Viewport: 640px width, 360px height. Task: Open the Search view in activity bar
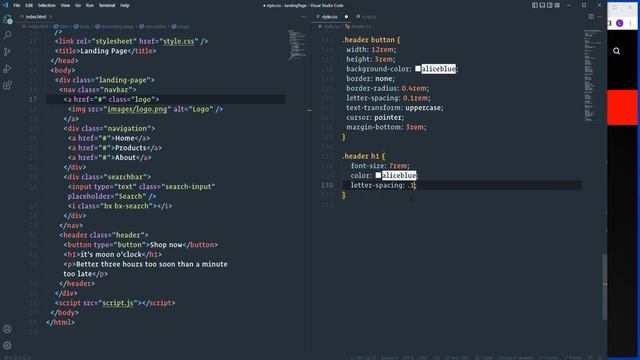pyautogui.click(x=7, y=36)
